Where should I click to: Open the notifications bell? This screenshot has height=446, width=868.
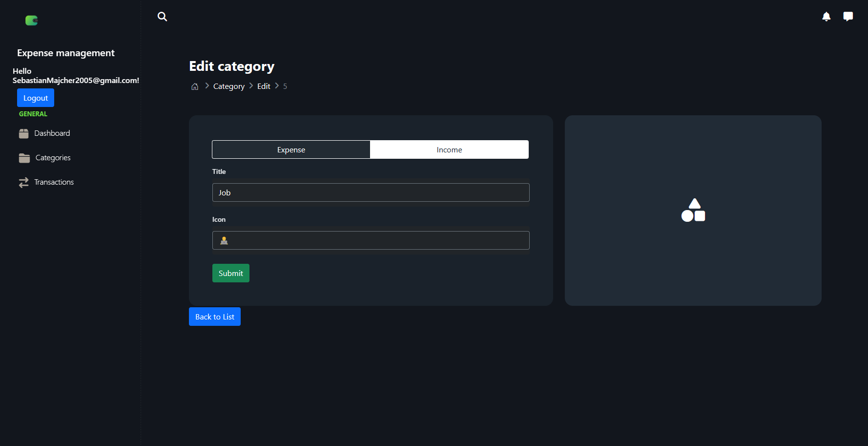point(827,16)
